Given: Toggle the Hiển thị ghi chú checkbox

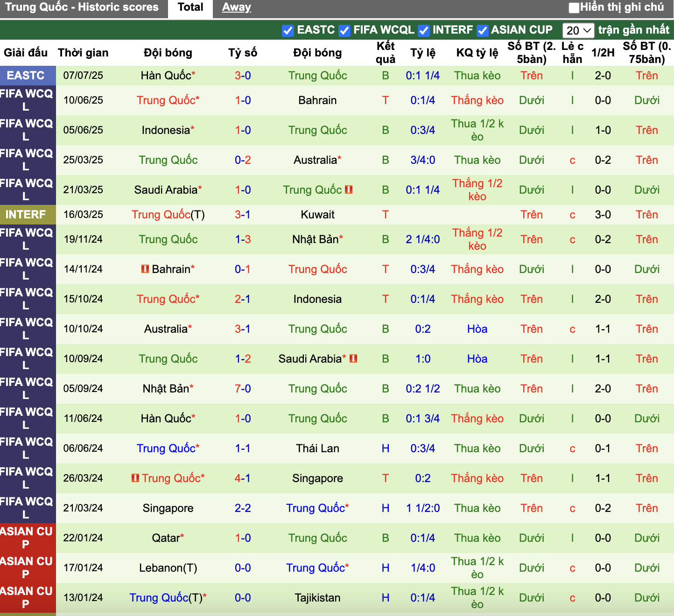Looking at the screenshot, I should coord(574,7).
